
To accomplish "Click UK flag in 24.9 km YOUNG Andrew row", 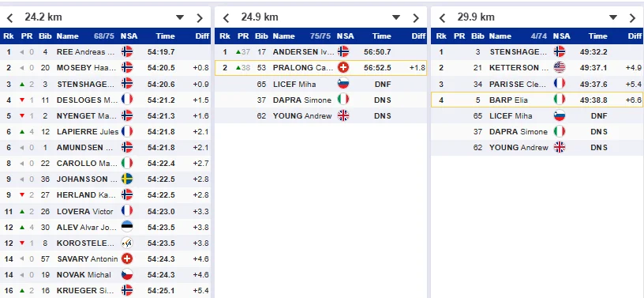I will 343,115.
